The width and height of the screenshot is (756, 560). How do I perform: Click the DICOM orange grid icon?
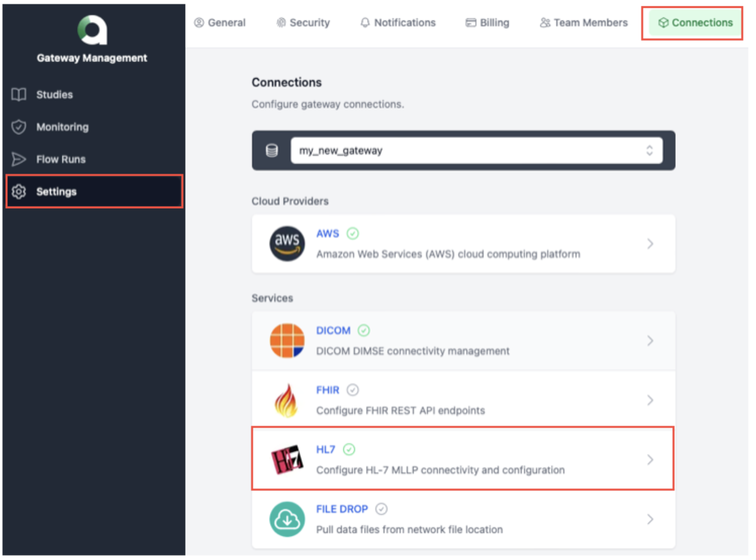click(x=287, y=340)
